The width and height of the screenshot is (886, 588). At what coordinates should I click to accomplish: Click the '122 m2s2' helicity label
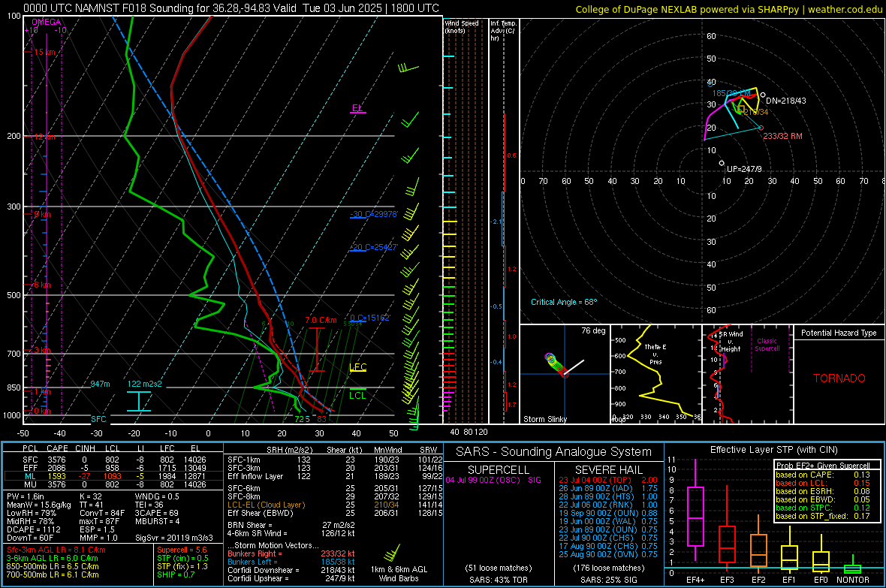(x=145, y=384)
